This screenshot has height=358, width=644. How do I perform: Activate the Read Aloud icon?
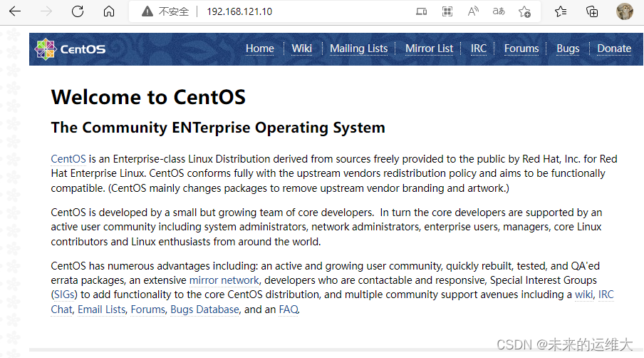[x=473, y=11]
